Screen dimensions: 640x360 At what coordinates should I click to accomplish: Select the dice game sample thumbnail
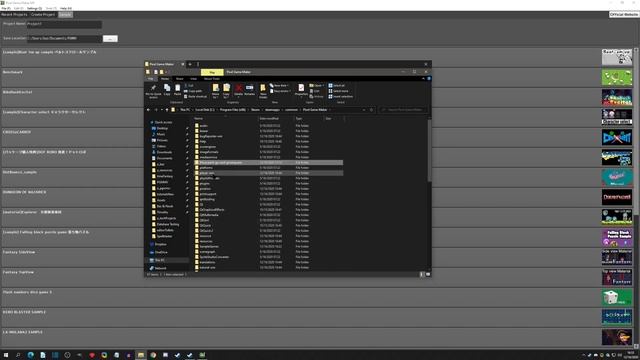[617, 297]
